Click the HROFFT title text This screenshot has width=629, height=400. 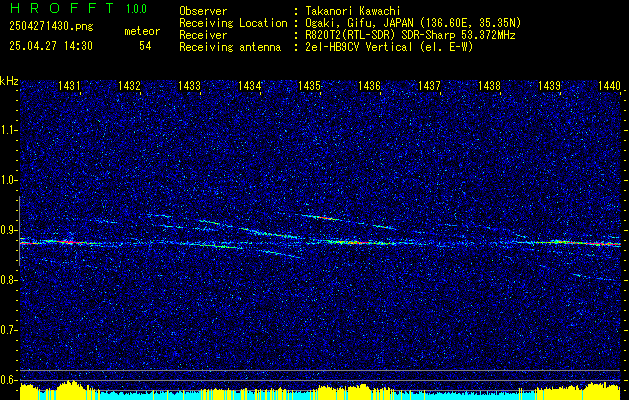click(62, 8)
